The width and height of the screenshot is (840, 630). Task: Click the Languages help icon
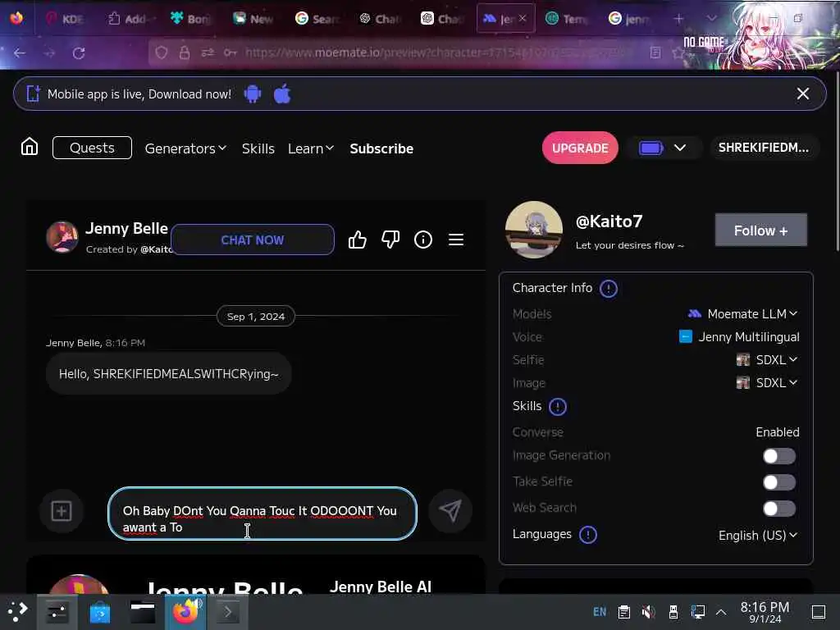pyautogui.click(x=588, y=535)
